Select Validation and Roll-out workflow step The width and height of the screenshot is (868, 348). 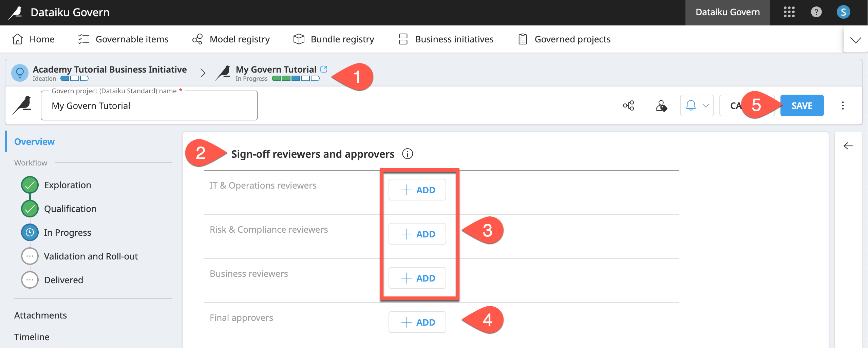[91, 256]
